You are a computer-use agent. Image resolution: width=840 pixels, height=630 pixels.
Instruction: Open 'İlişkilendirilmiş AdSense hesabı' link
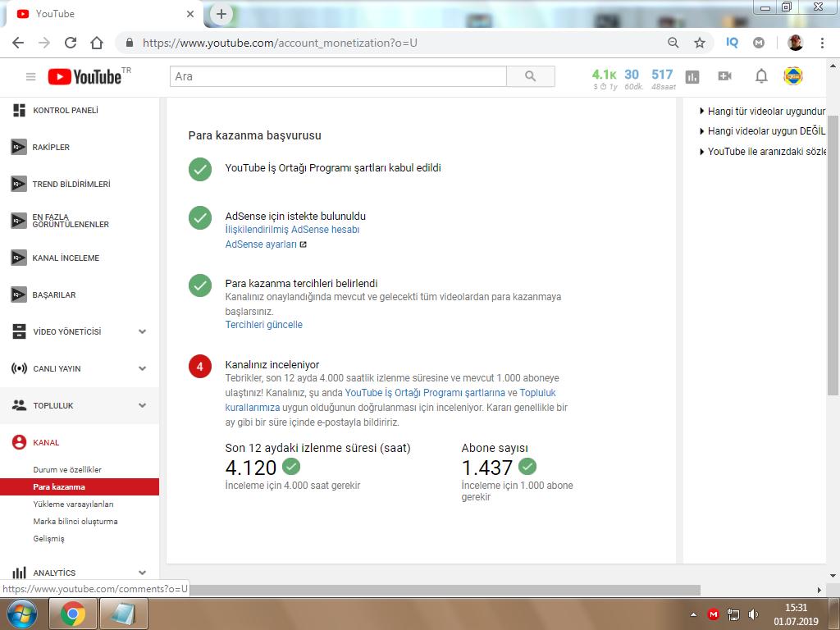tap(292, 230)
